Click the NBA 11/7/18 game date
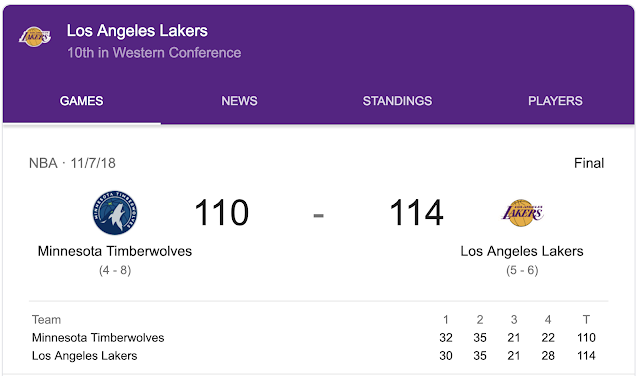Screen dimensions: 640x376 pyautogui.click(x=72, y=163)
